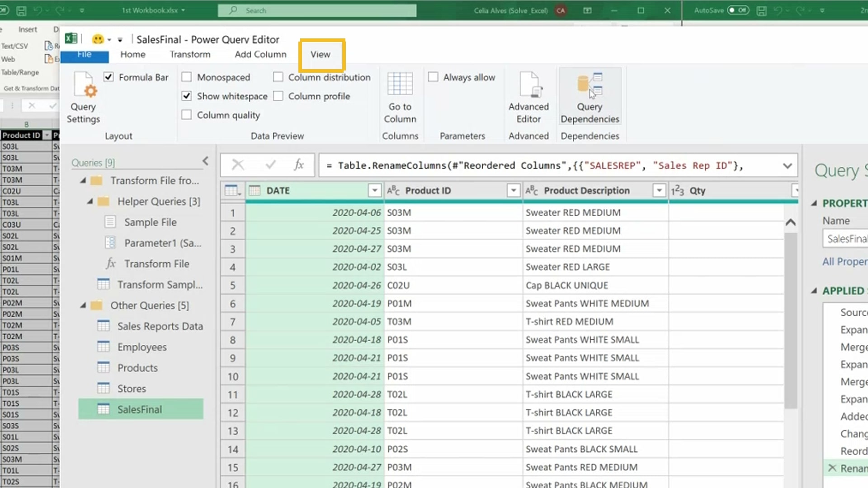The image size is (868, 488).
Task: Collapse the Queries pane arrow
Action: click(206, 161)
